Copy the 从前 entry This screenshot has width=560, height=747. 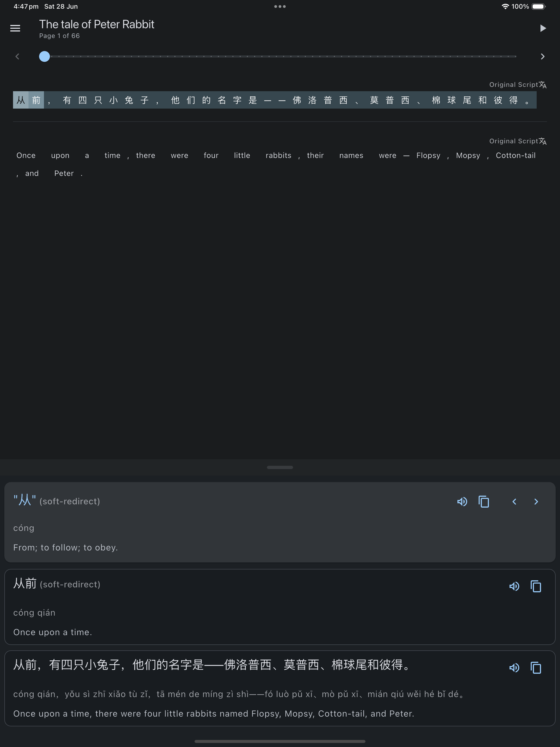pyautogui.click(x=536, y=586)
